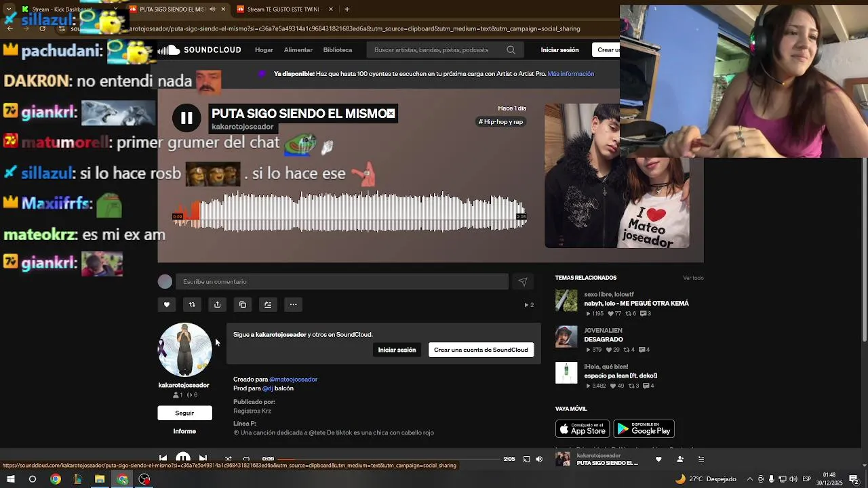Copy the track link with the copy icon

point(243,305)
